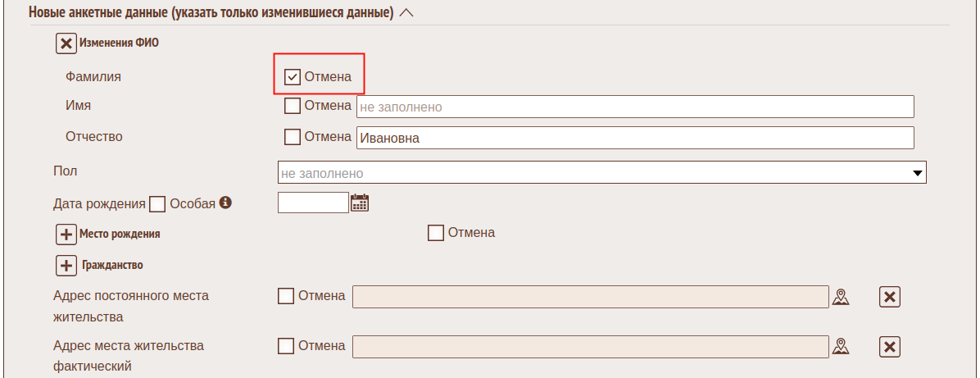Click the info icon next to Особая

point(225,202)
